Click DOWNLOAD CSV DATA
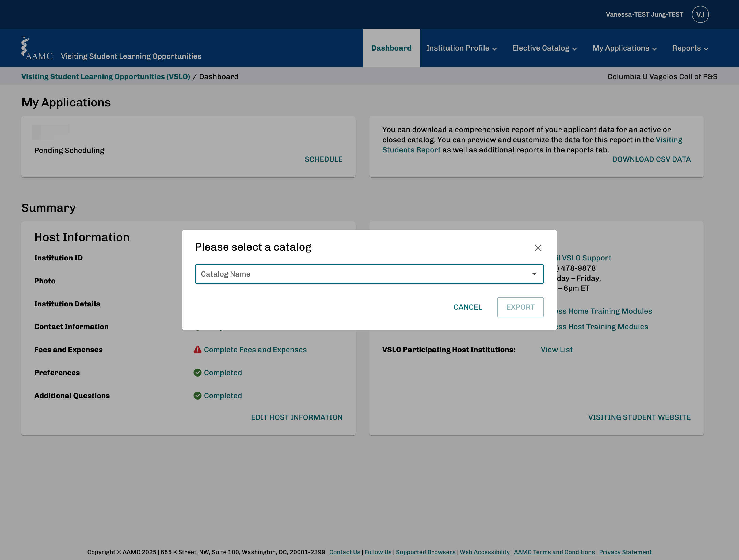This screenshot has height=560, width=739. (651, 159)
